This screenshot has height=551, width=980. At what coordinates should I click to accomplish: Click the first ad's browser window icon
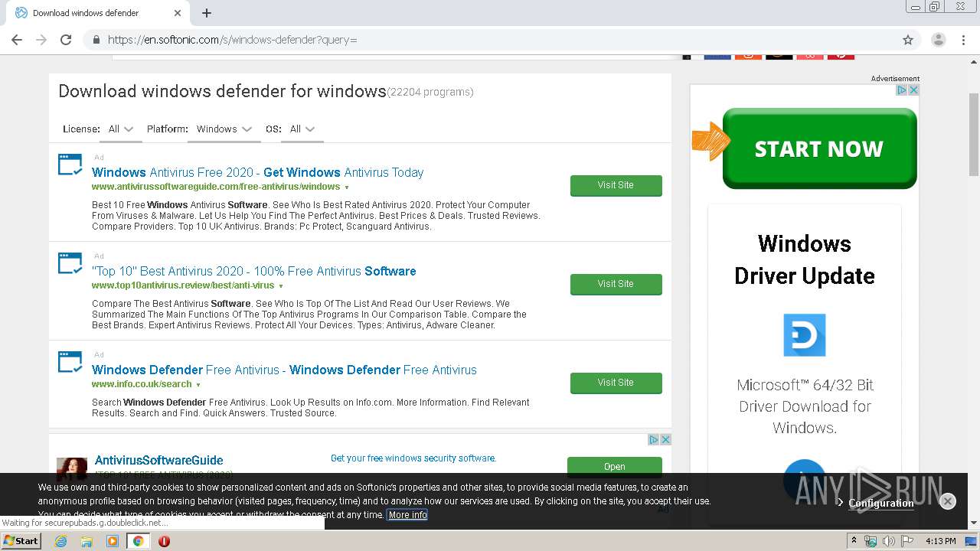pos(70,165)
